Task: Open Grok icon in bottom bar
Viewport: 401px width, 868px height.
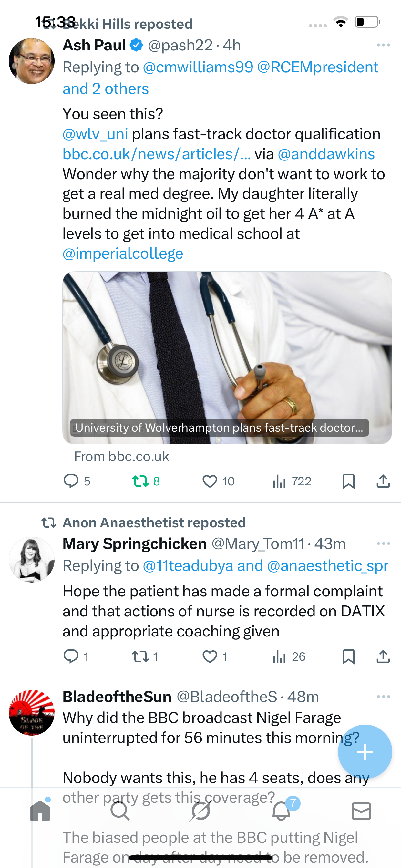Action: click(x=200, y=811)
